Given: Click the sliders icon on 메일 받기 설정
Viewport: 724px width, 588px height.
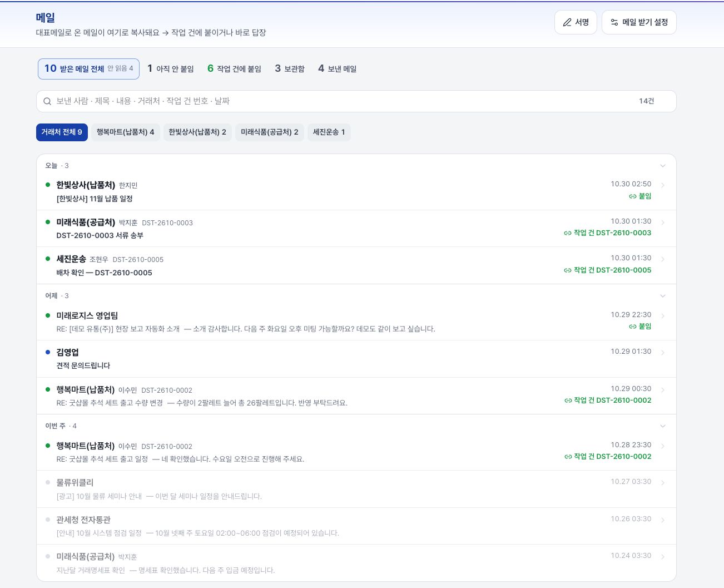Looking at the screenshot, I should point(614,22).
